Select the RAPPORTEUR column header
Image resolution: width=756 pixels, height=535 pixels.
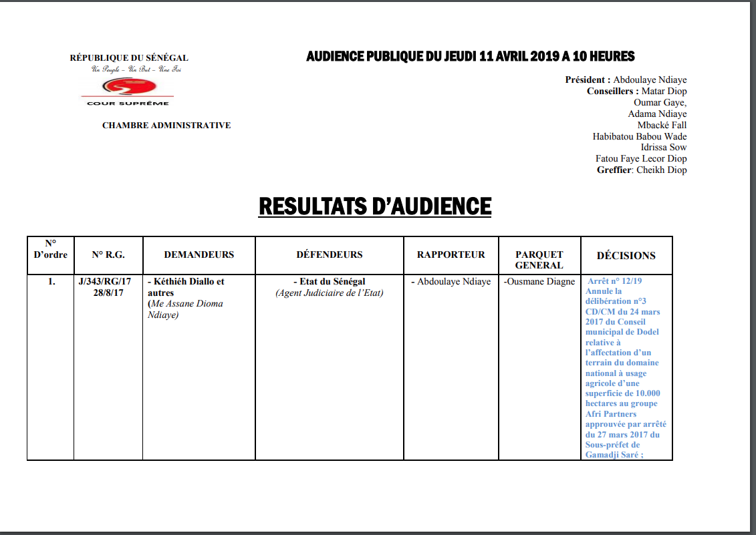[451, 254]
